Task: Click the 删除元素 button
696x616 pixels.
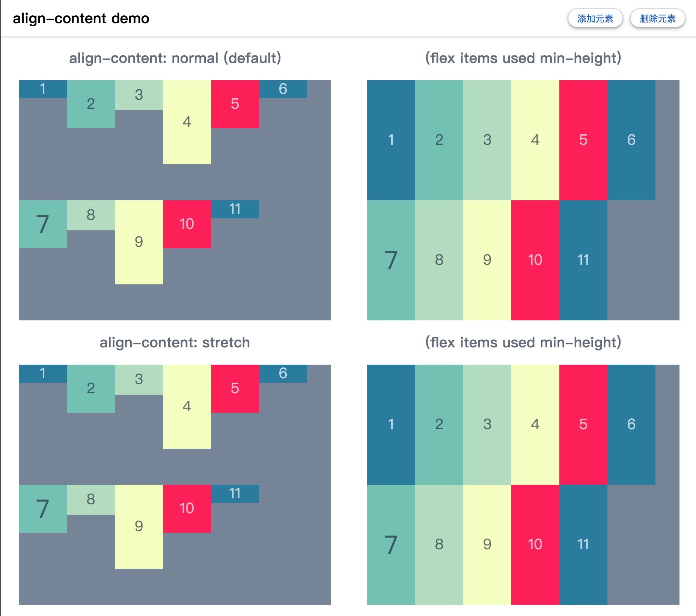Action: click(657, 18)
